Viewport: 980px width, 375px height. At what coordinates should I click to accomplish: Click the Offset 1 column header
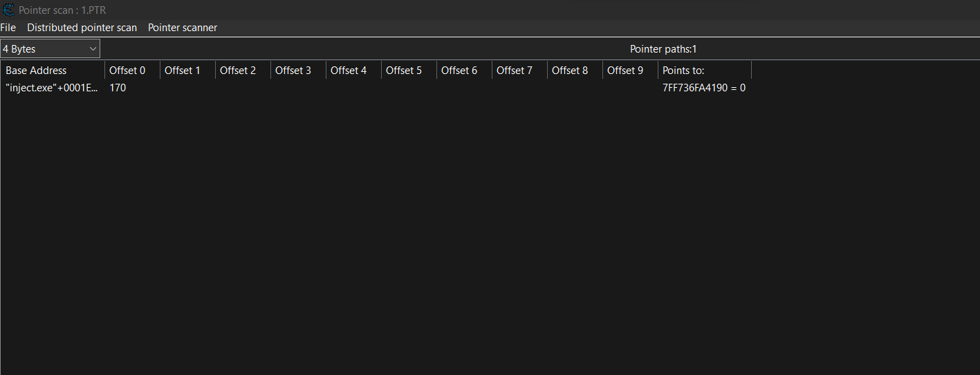(x=187, y=71)
